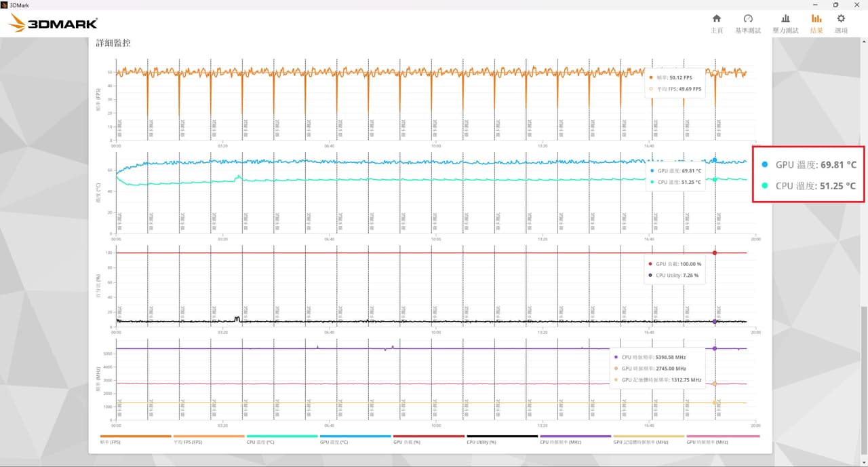Click the dark purple CPU Utility data point marker
The width and height of the screenshot is (868, 467).
pyautogui.click(x=715, y=321)
